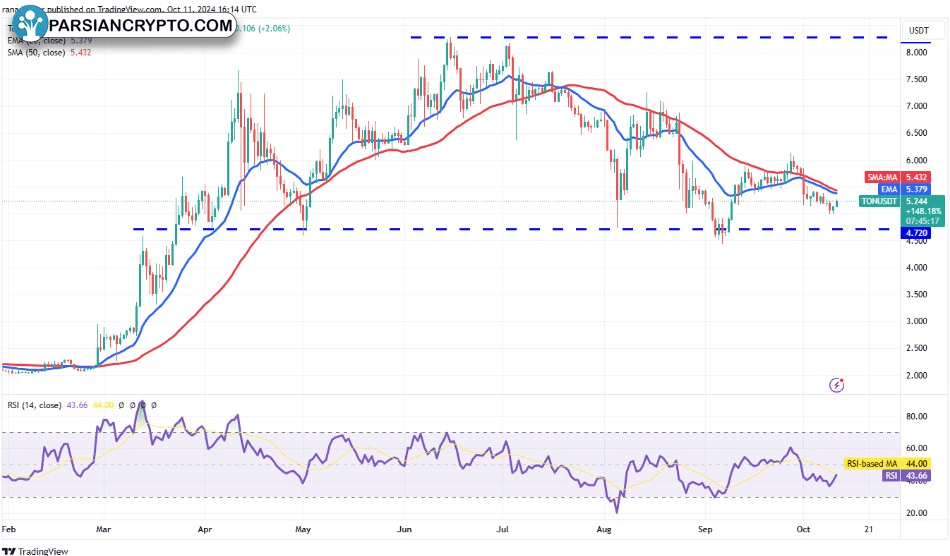Click the 7.500 price axis value
Screen dimensions: 950x556
coord(917,79)
